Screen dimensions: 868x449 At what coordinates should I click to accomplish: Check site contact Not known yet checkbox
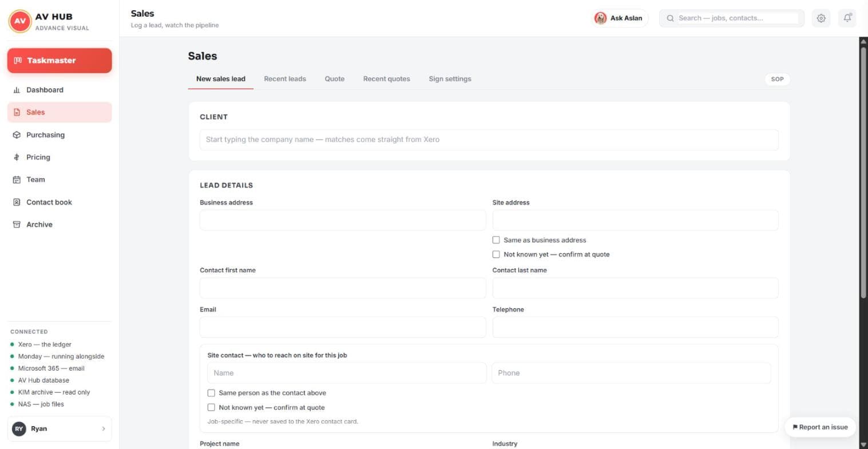(211, 408)
